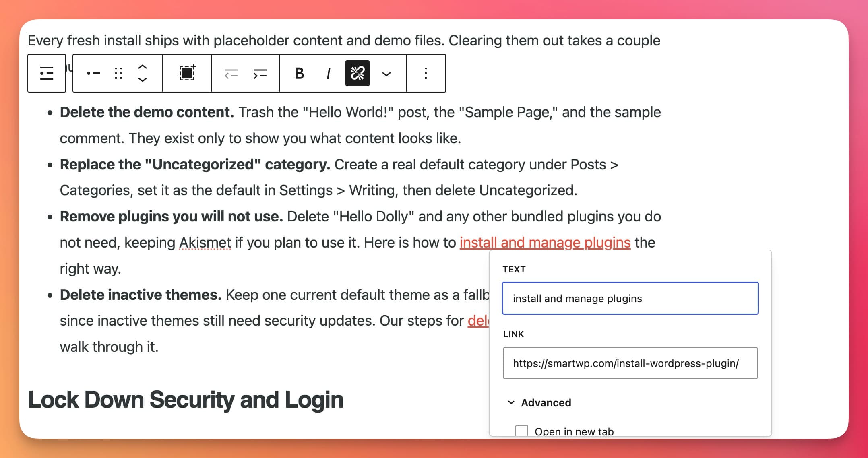The height and width of the screenshot is (458, 868).
Task: Click 'Delete inactive themes.' bold text
Action: pyautogui.click(x=141, y=295)
